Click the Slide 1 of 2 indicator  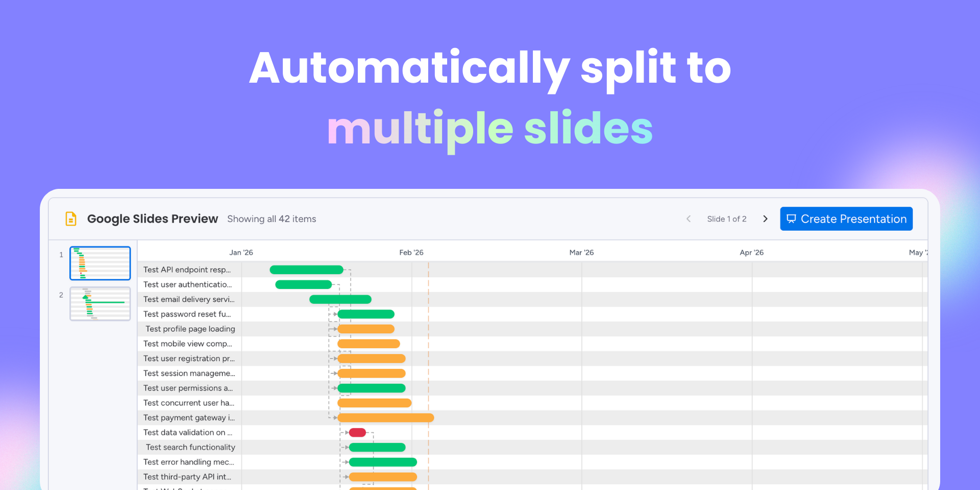727,219
